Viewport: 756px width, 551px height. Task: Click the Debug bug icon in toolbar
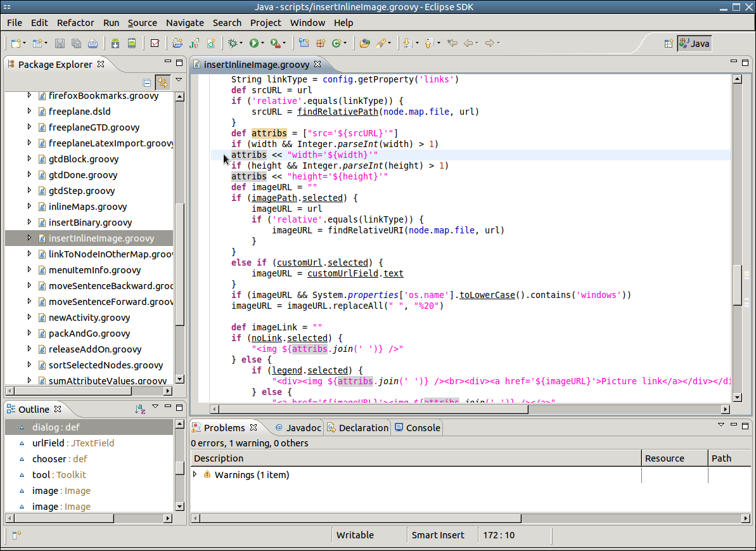[x=233, y=43]
